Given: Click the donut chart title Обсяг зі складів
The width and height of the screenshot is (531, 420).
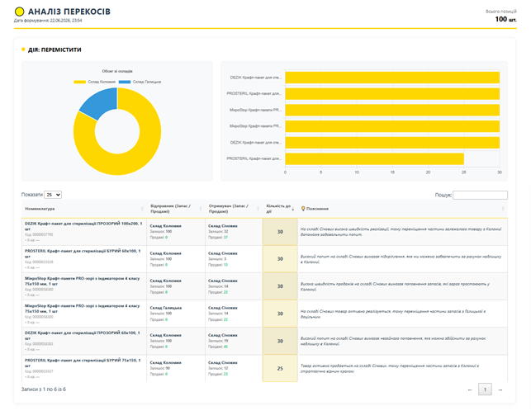Looking at the screenshot, I should tap(117, 72).
